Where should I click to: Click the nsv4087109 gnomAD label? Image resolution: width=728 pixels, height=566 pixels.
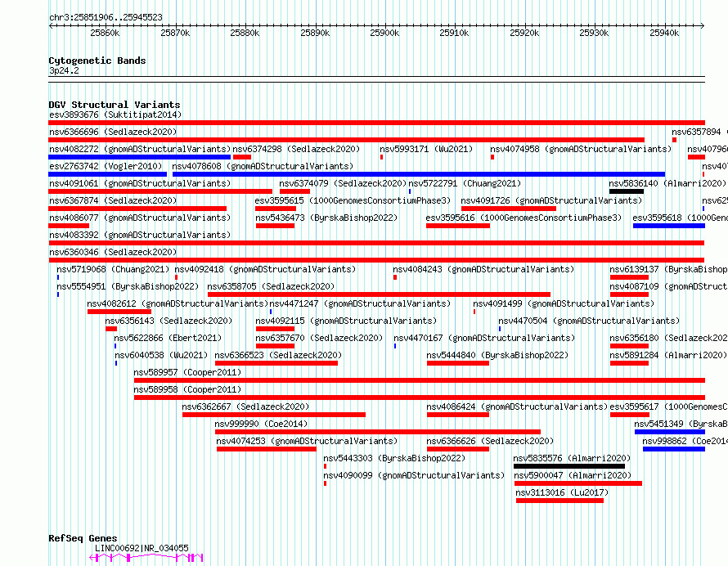pyautogui.click(x=668, y=286)
